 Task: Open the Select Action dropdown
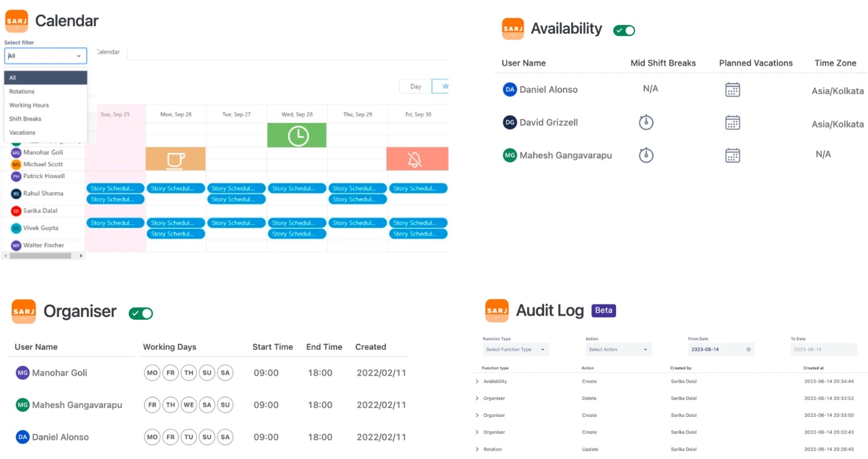pyautogui.click(x=618, y=350)
